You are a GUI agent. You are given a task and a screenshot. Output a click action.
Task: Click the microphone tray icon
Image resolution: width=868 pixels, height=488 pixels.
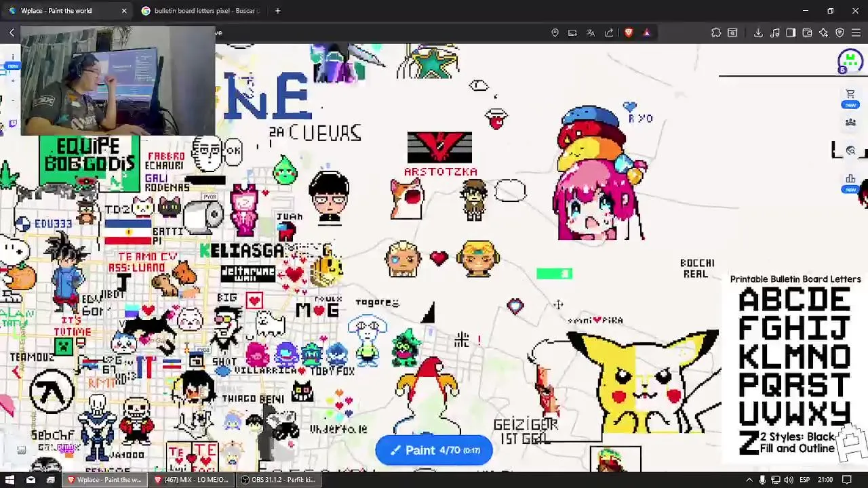point(762,480)
